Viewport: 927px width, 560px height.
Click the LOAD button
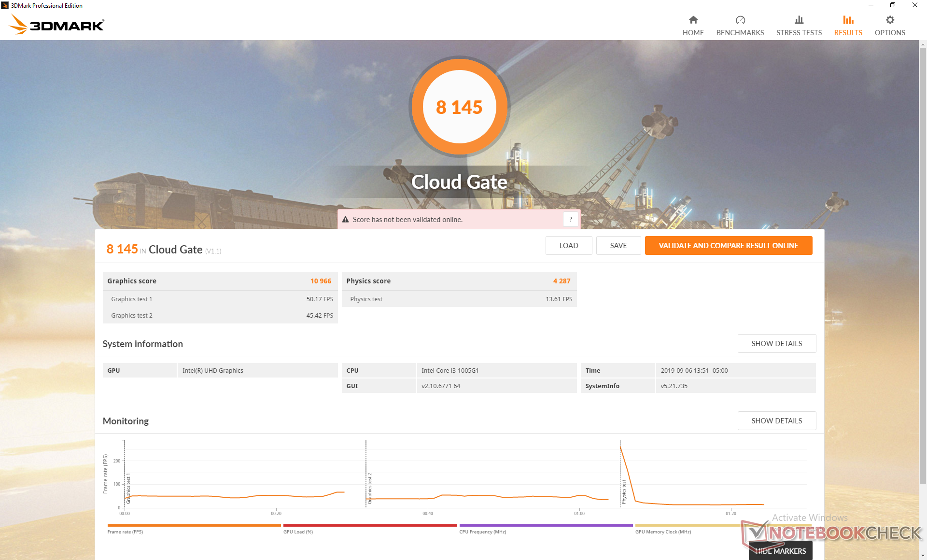point(568,246)
